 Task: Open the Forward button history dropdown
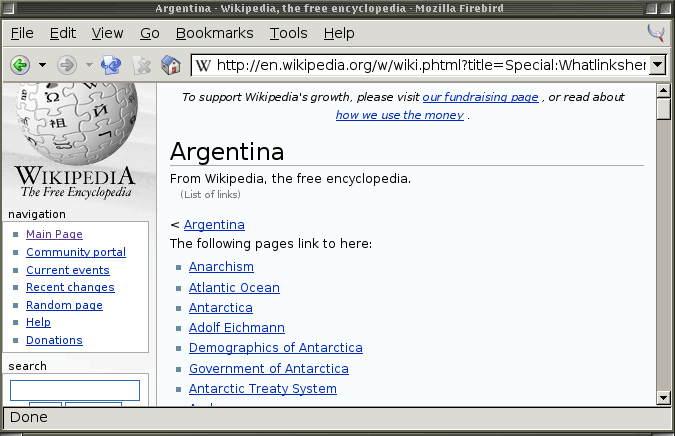[89, 66]
